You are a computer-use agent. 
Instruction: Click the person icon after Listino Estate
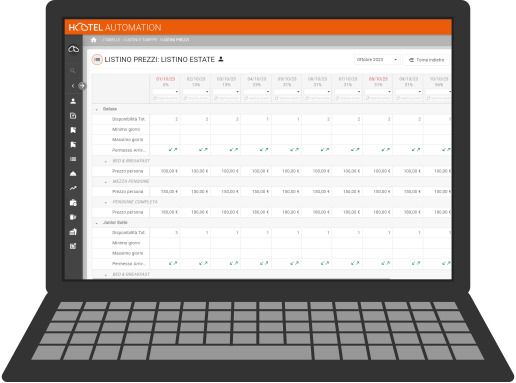[x=221, y=59]
